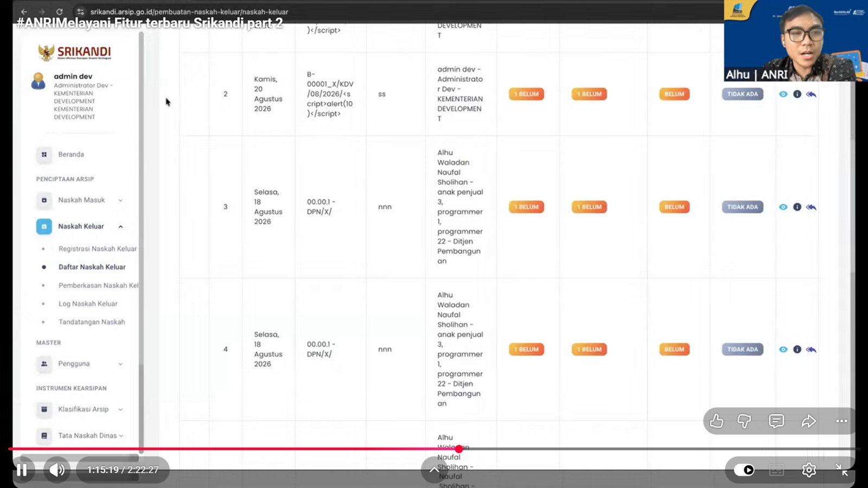
Task: Click the reply arrow icon in row 4
Action: pyautogui.click(x=811, y=350)
